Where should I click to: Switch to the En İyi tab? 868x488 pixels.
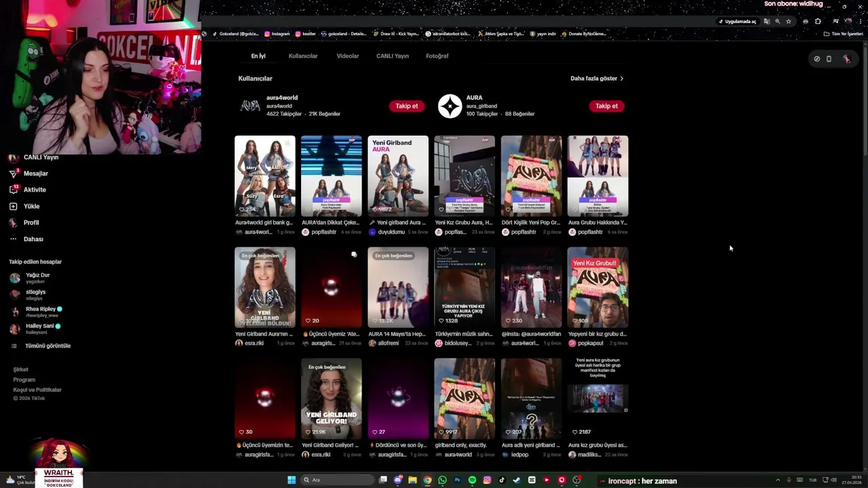tap(258, 56)
